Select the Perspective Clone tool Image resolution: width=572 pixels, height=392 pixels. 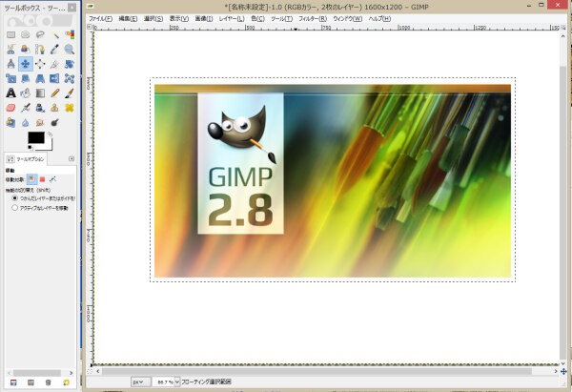tap(10, 123)
